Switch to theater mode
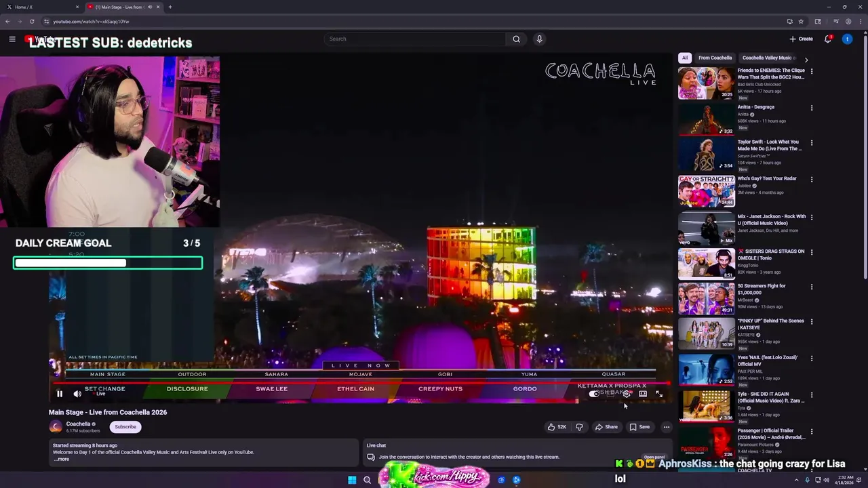This screenshot has width=868, height=488. (x=643, y=394)
